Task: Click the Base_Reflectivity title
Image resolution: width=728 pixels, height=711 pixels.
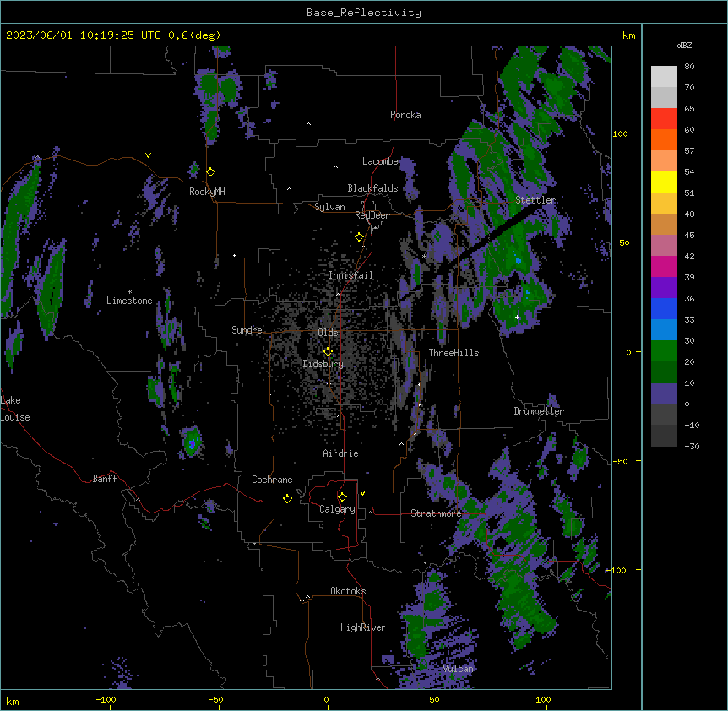Action: [x=364, y=13]
